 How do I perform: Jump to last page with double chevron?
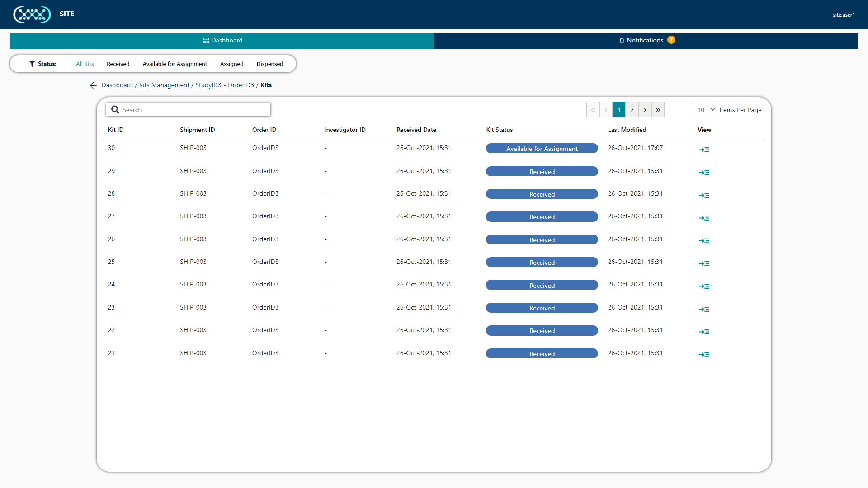(x=658, y=109)
